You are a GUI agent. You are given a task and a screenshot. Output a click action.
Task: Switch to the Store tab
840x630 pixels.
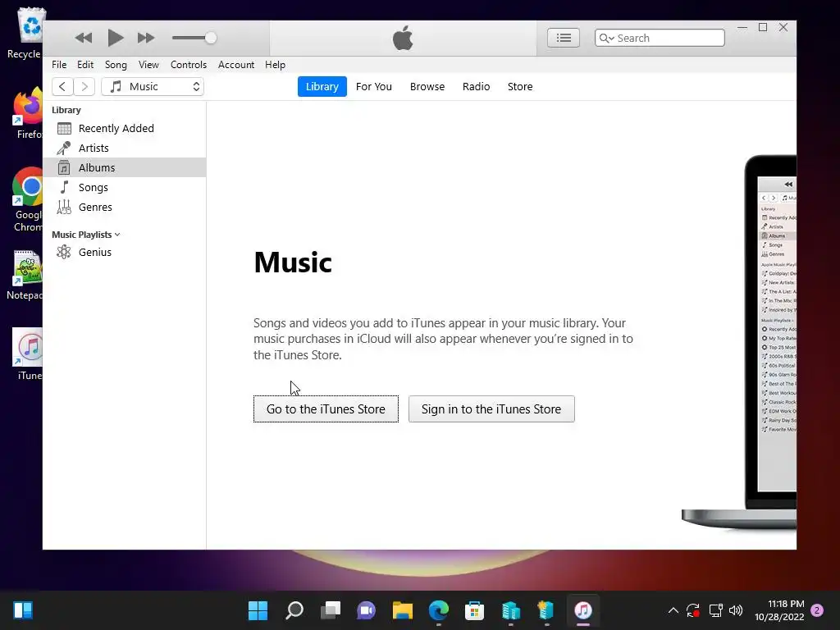(x=520, y=86)
